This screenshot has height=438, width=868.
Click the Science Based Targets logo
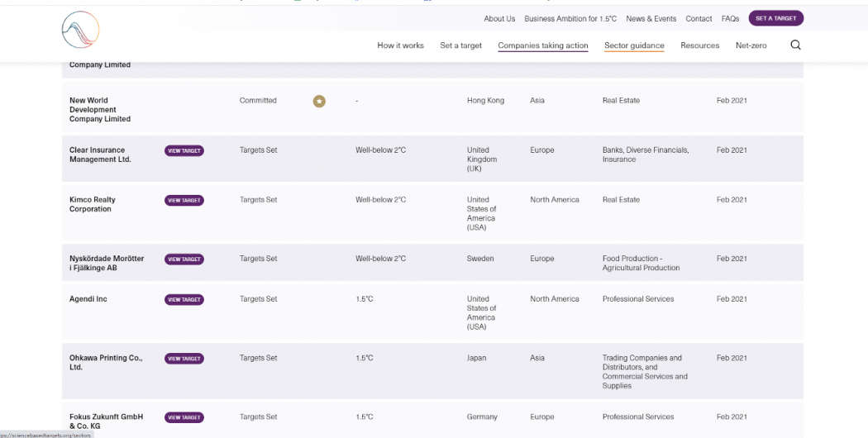pos(80,30)
